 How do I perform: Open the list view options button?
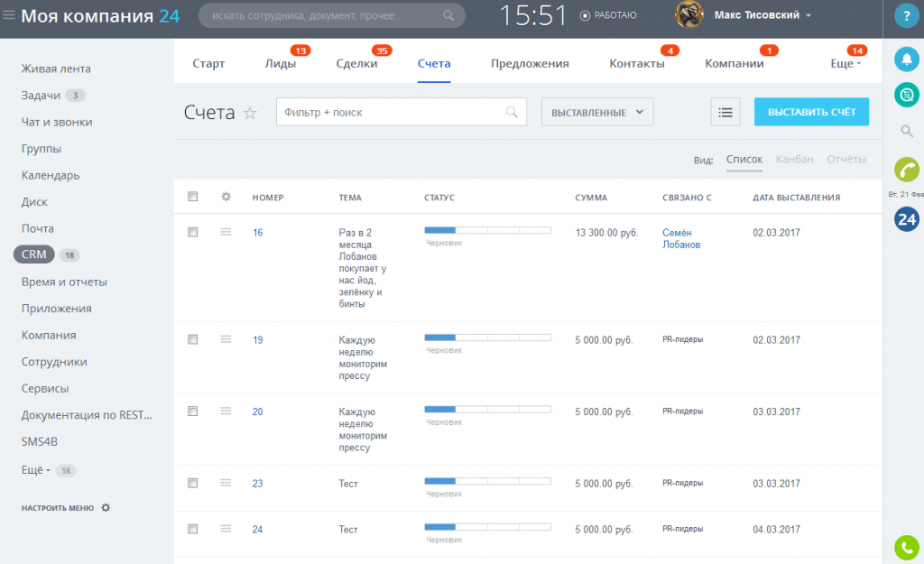(x=725, y=112)
